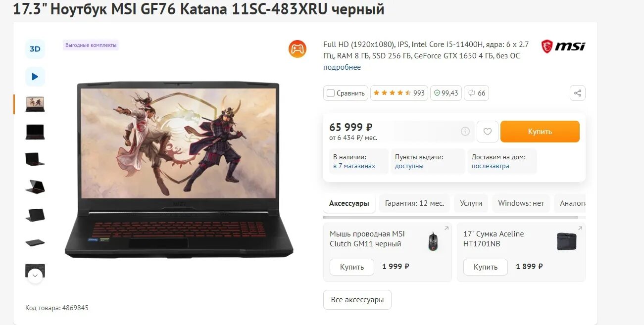Add laptop to favorites with heart icon

[488, 132]
